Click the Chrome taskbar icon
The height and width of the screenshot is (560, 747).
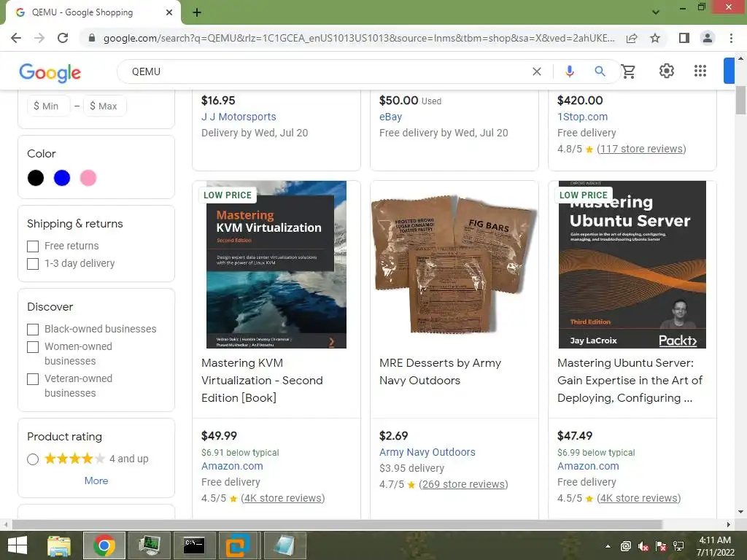tap(104, 545)
